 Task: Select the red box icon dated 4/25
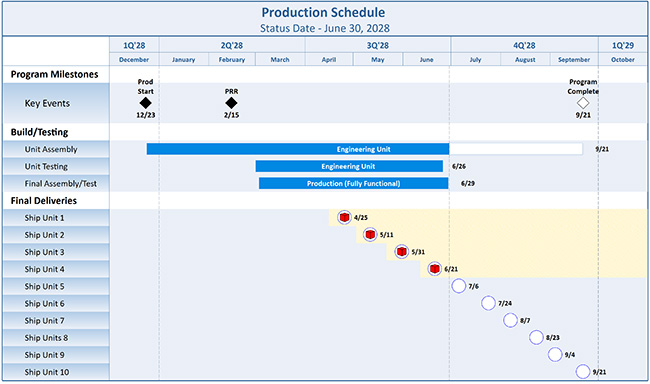coord(344,217)
